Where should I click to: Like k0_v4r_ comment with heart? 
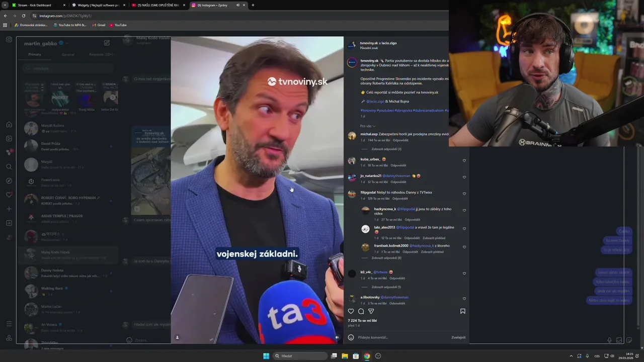click(x=464, y=274)
